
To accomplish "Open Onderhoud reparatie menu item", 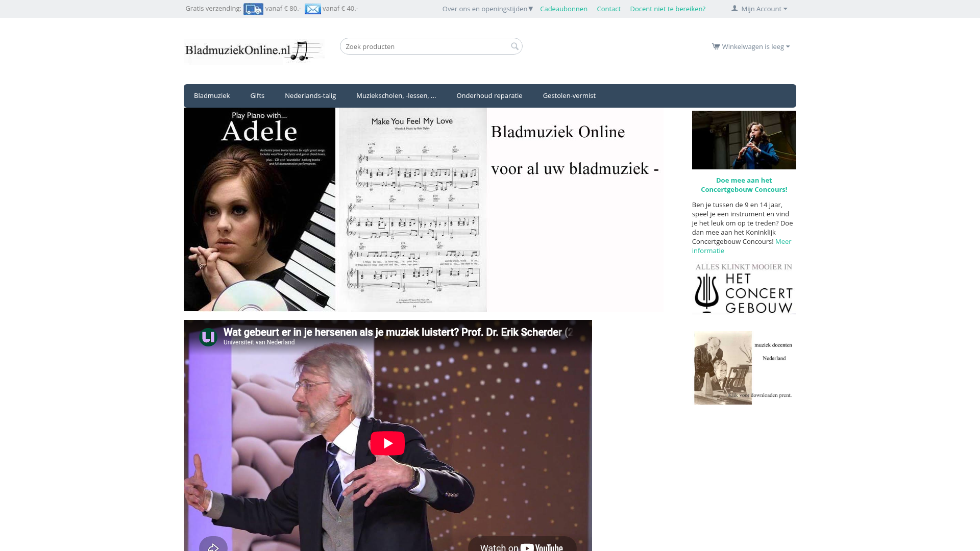I will [x=489, y=95].
